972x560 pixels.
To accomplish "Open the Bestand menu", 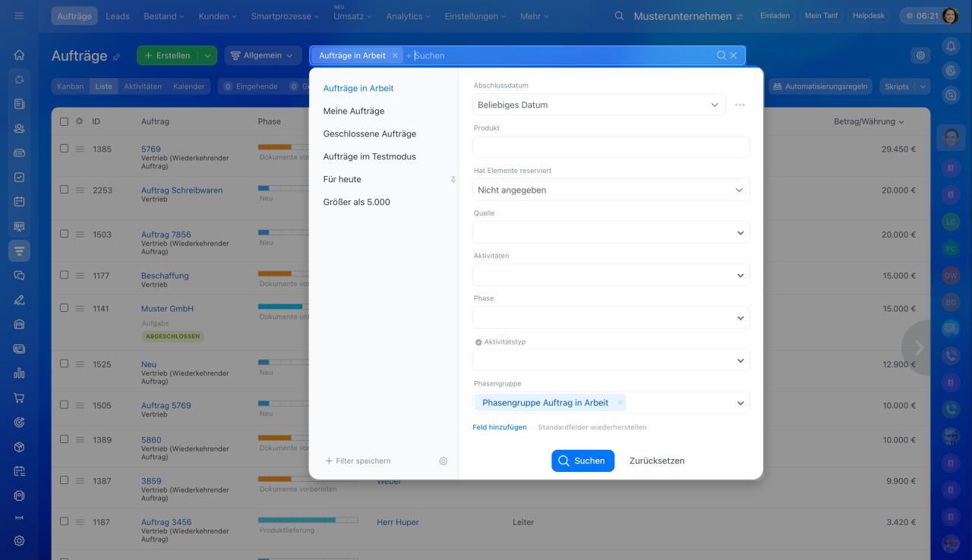I will [x=164, y=16].
